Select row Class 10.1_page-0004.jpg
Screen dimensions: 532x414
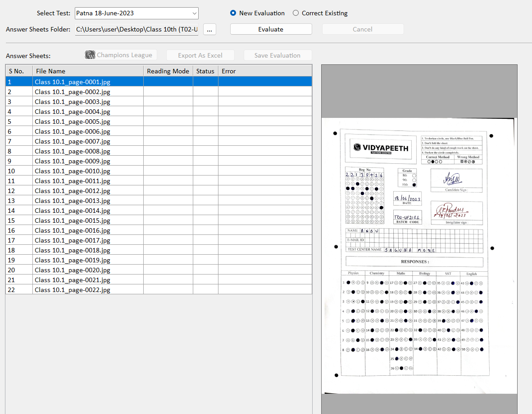pyautogui.click(x=159, y=111)
